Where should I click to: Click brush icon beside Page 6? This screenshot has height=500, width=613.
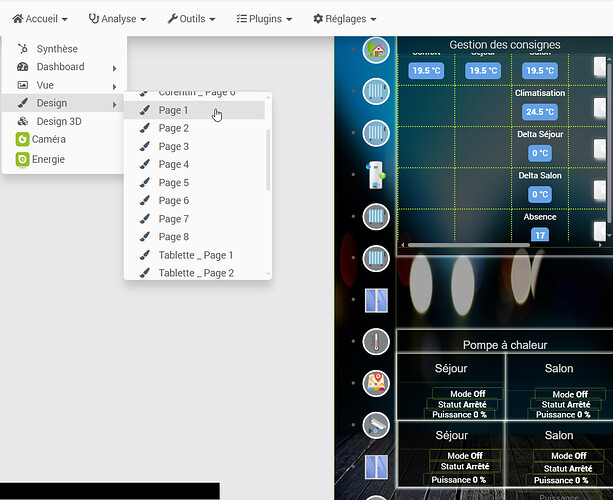tap(145, 201)
